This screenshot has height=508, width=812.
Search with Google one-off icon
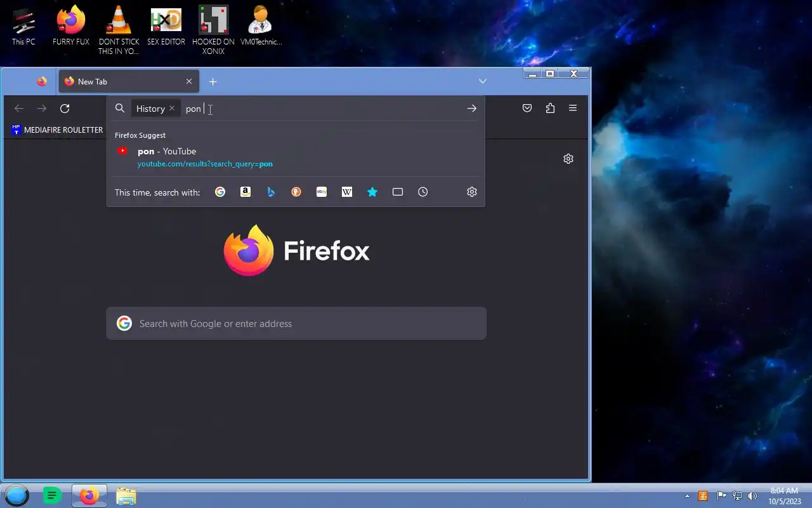[x=220, y=192]
